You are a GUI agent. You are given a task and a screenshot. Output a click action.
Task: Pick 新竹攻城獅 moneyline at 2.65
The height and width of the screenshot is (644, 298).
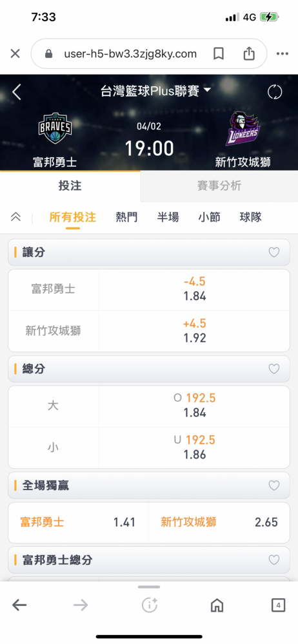point(219,522)
